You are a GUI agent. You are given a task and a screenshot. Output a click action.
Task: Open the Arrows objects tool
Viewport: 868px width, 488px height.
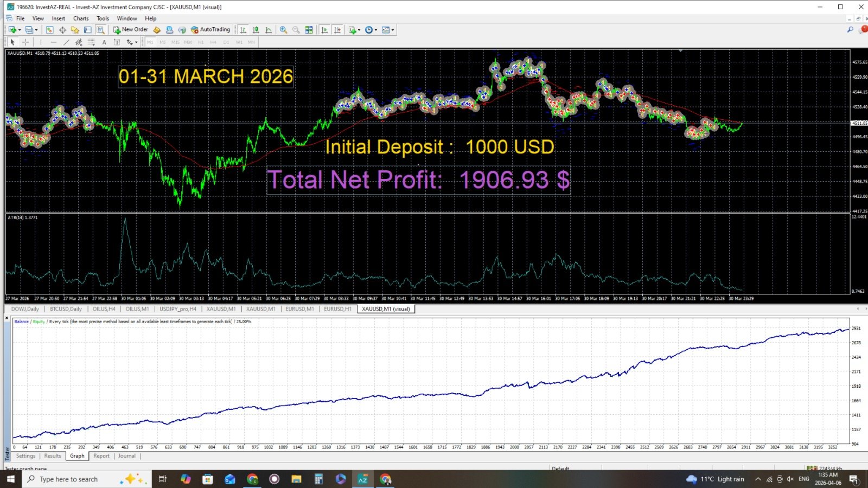pyautogui.click(x=129, y=42)
